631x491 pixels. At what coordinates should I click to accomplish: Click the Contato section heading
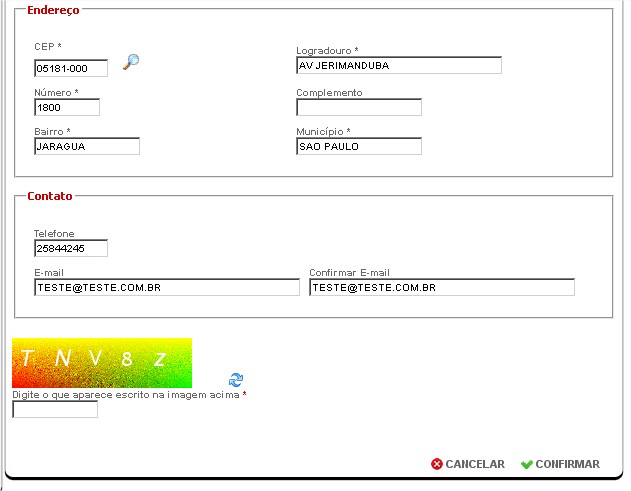(x=49, y=196)
